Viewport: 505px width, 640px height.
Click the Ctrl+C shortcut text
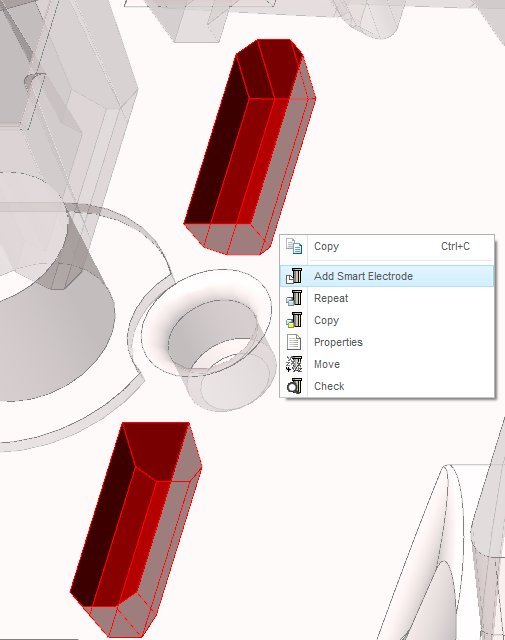pos(455,246)
